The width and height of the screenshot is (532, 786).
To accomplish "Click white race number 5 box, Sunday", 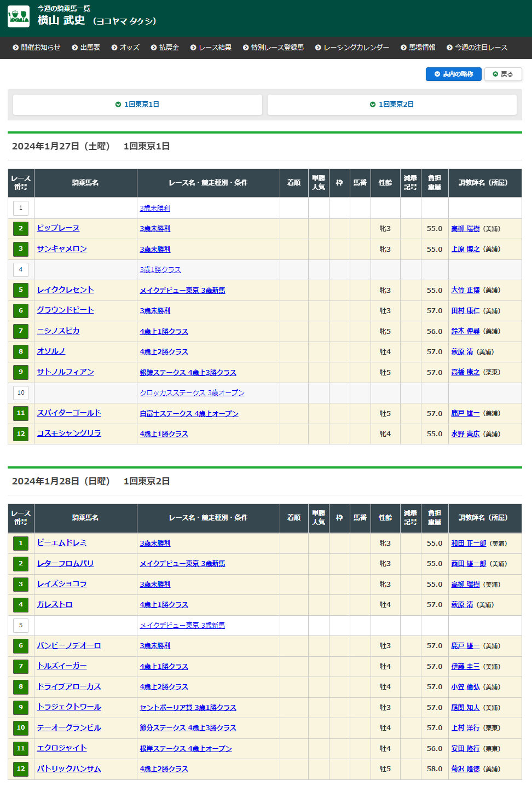I will click(21, 625).
